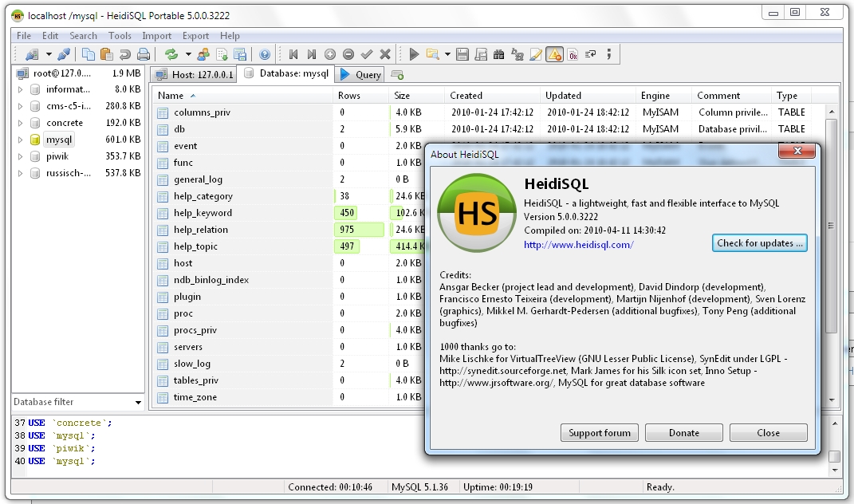
Task: Select the Database: mysql tab
Action: [286, 73]
